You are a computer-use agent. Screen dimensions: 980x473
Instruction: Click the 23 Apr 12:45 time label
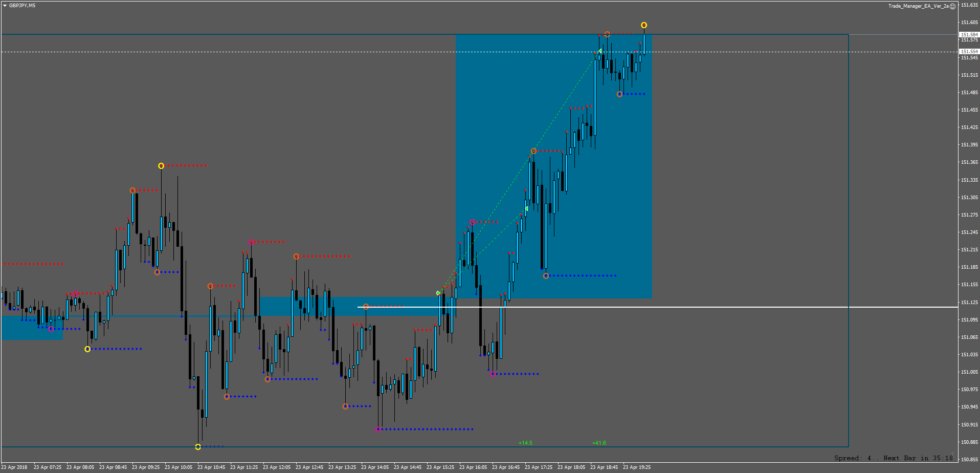(x=309, y=467)
